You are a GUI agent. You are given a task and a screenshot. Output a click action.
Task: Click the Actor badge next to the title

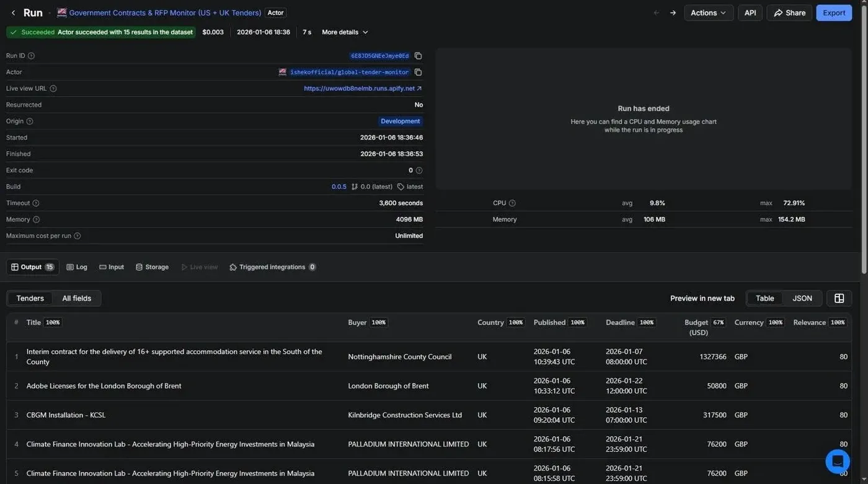coord(275,12)
